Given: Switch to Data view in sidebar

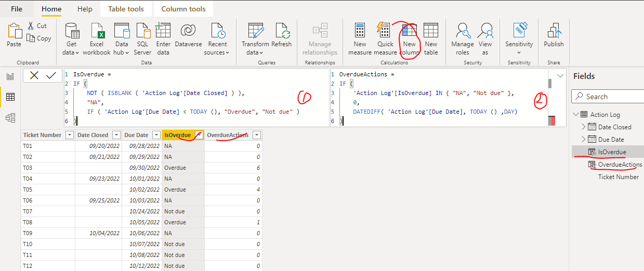Looking at the screenshot, I should click(x=10, y=97).
